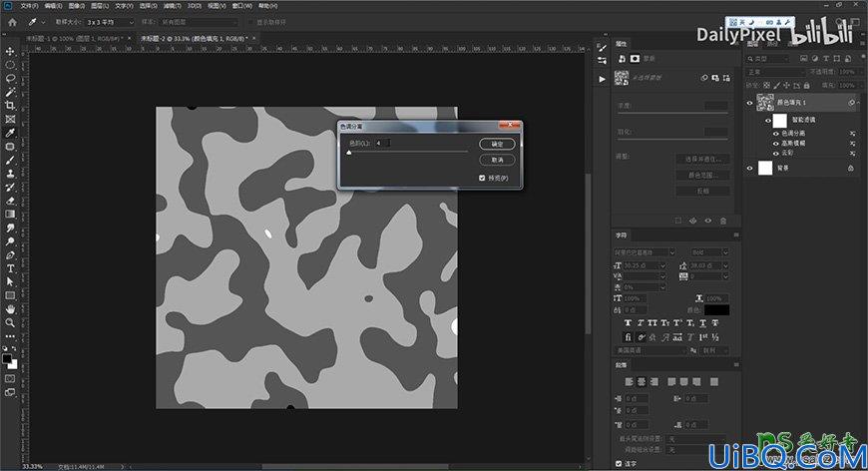Click the delete mask trash icon in Properties
This screenshot has width=868, height=471.
pos(723,221)
